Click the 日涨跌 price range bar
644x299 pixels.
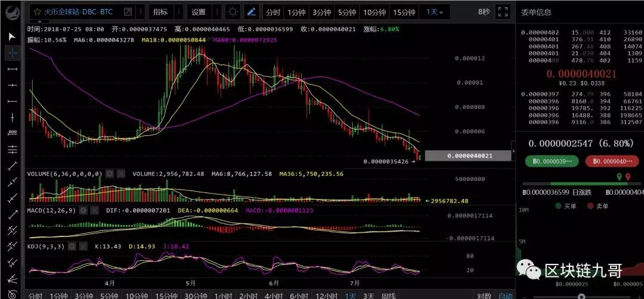pos(581,183)
